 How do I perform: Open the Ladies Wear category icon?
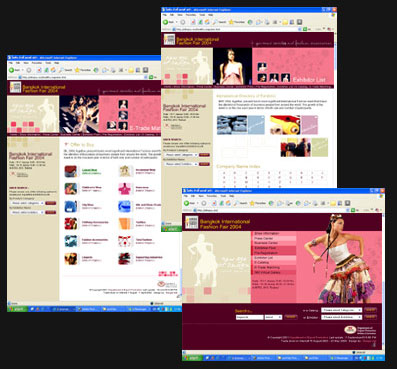click(x=71, y=171)
